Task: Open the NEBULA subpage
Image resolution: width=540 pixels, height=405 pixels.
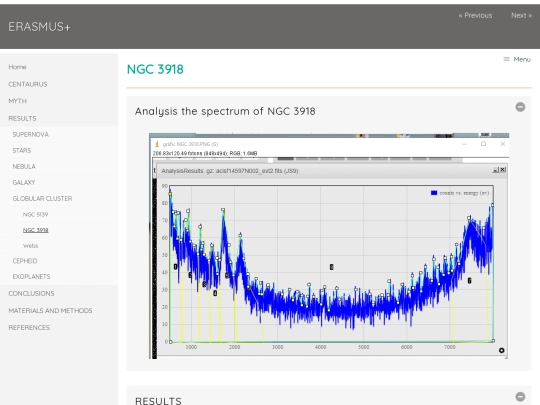Action: [x=24, y=166]
